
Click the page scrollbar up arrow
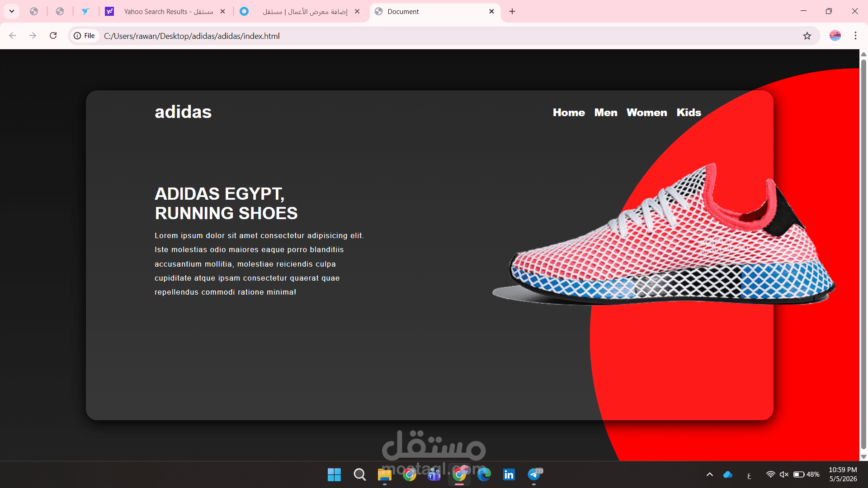coord(863,54)
